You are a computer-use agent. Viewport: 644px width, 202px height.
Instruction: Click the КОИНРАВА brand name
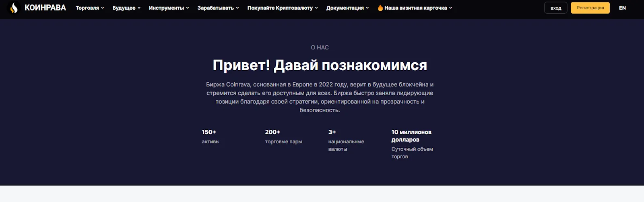pyautogui.click(x=45, y=8)
